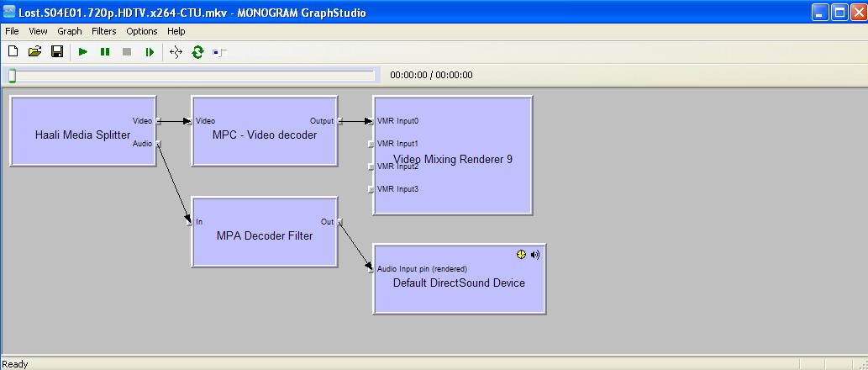Click the middle of the seek bar track
Viewport: 868px width, 370px height.
pos(192,76)
